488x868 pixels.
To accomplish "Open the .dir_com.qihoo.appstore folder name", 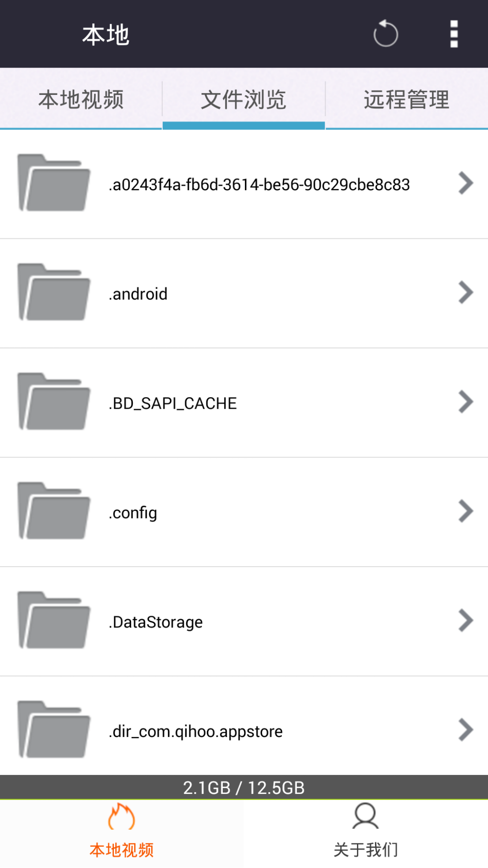I will [195, 732].
